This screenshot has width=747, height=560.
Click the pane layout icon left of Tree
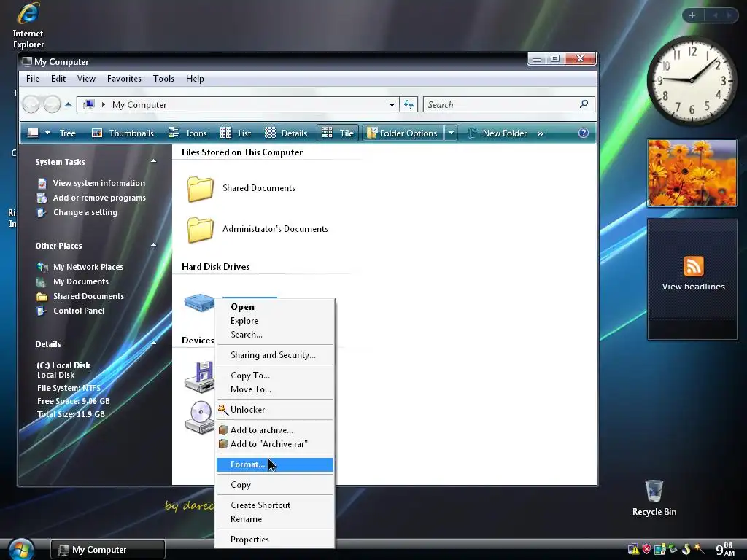(x=33, y=133)
